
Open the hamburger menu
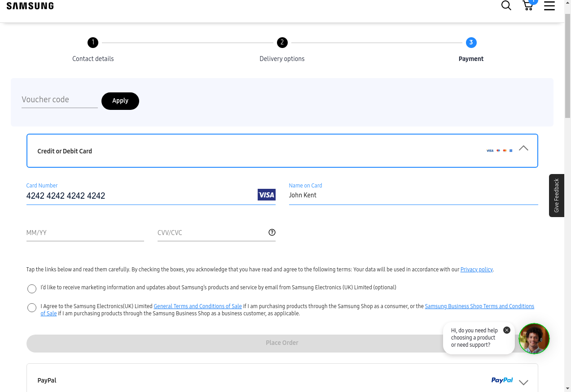click(549, 6)
